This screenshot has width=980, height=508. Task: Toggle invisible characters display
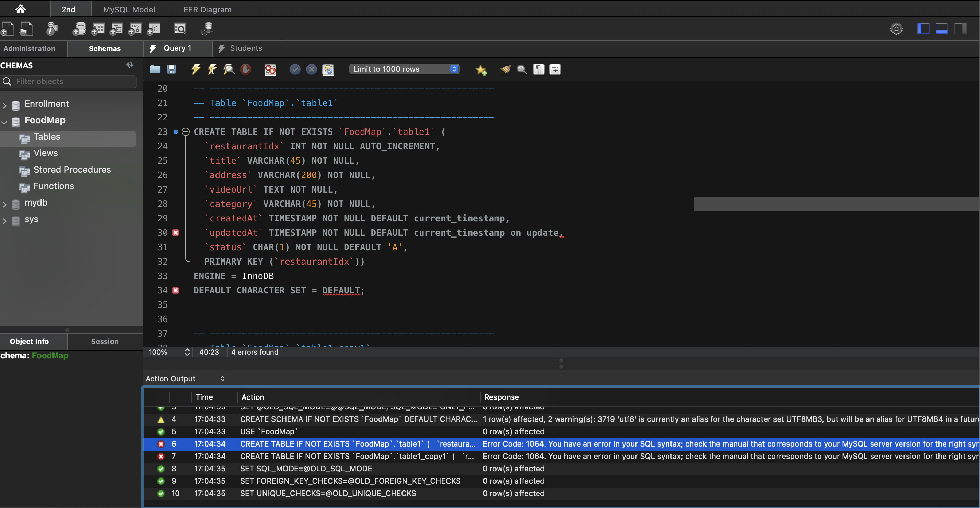[x=539, y=69]
